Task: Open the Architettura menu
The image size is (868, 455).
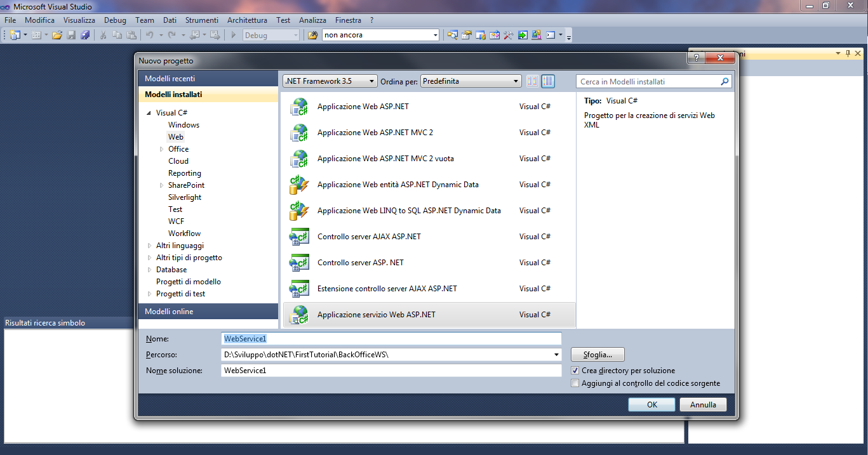Action: tap(247, 20)
